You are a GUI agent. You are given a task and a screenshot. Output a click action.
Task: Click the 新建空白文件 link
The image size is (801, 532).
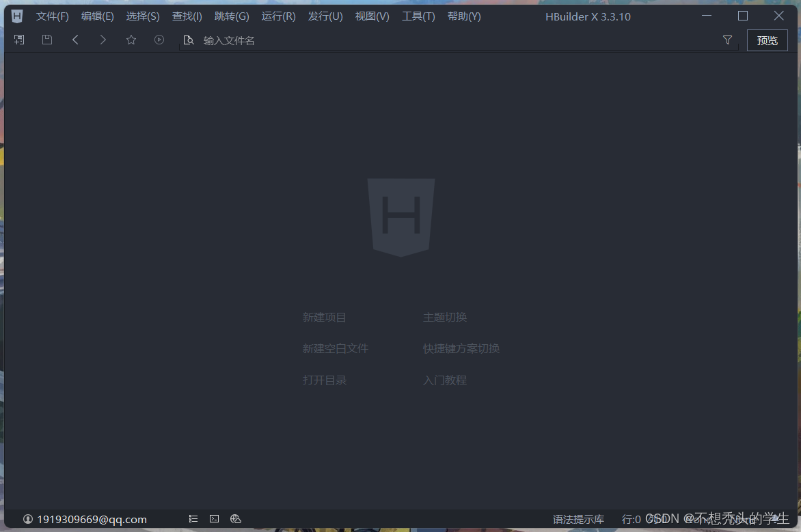coord(335,348)
